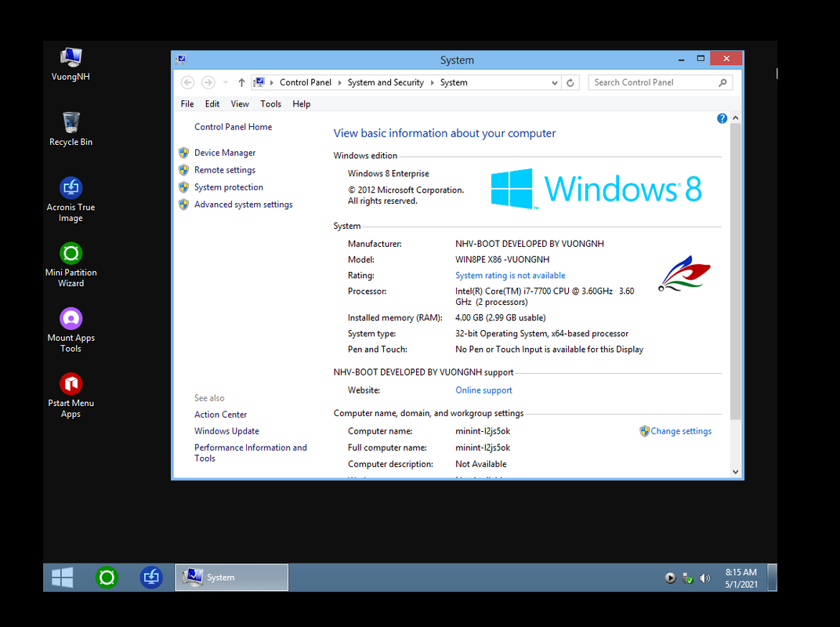Open the VuongNH desktop icon
Viewport: 840px width, 627px height.
point(71,64)
